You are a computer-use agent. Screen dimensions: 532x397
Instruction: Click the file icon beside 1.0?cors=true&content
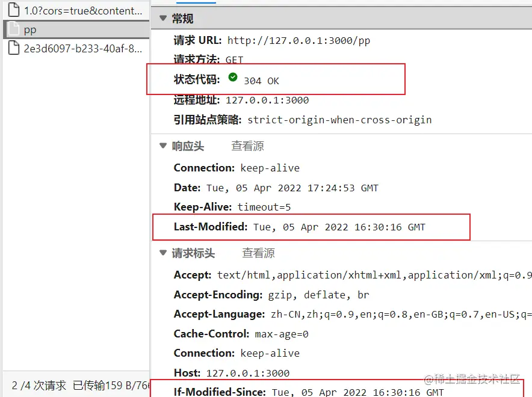(x=14, y=10)
